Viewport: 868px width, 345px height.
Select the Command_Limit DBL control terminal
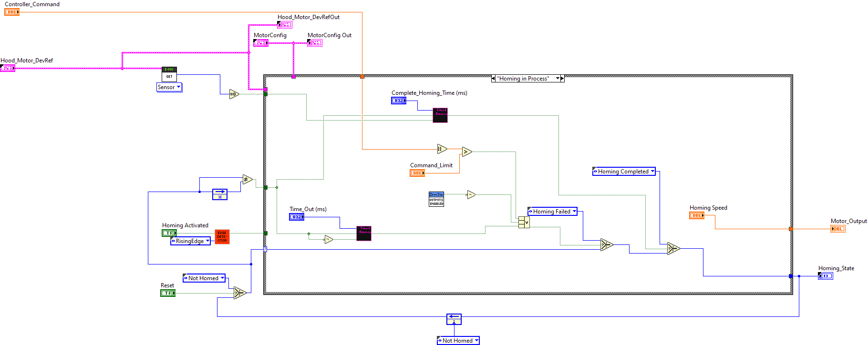417,173
